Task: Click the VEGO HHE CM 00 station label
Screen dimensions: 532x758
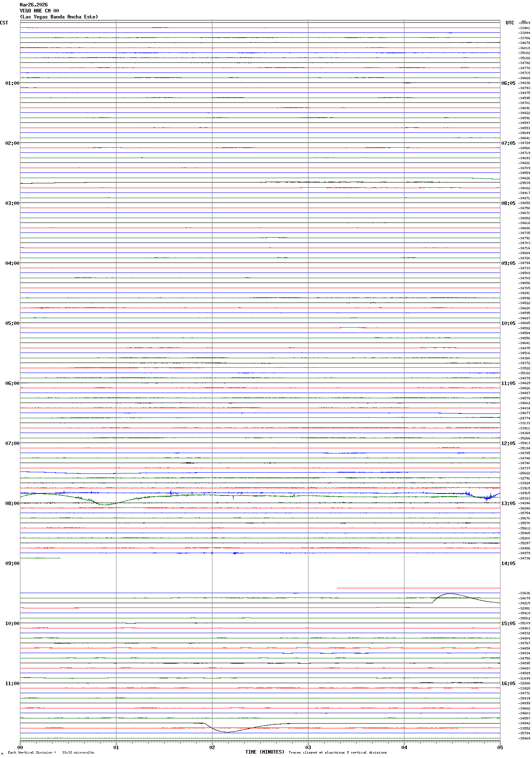Action: (39, 11)
